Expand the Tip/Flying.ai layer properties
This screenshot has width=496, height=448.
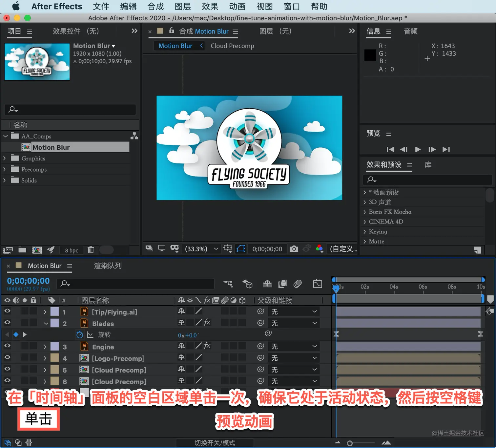(x=45, y=312)
